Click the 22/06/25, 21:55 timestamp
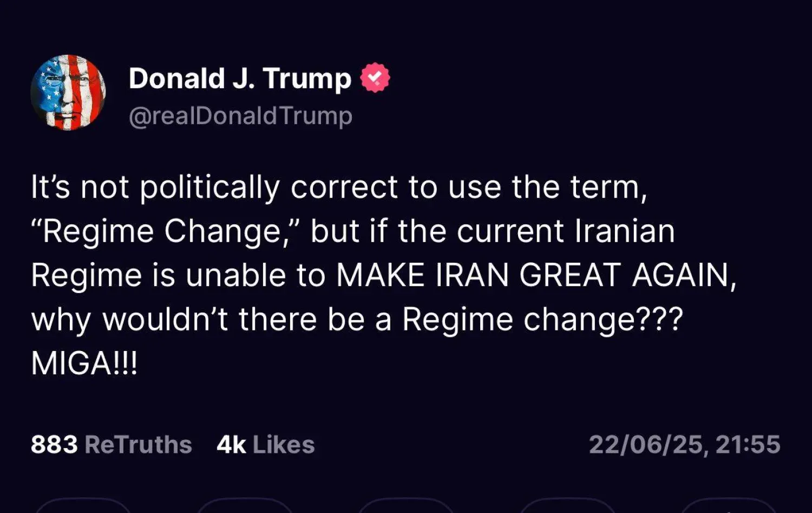The image size is (812, 513). click(x=684, y=445)
